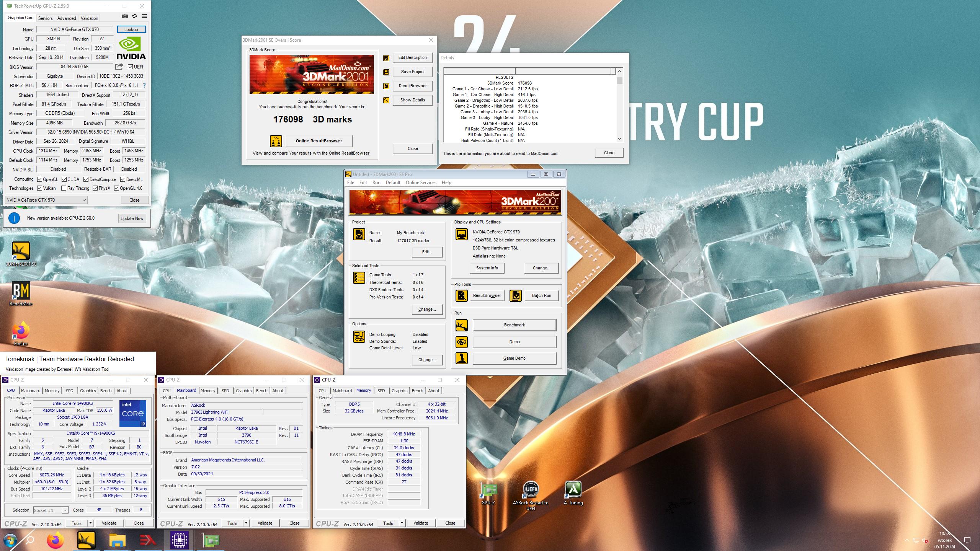Click the Save Project floppy icon
Screen dimensions: 980x551
tap(386, 72)
